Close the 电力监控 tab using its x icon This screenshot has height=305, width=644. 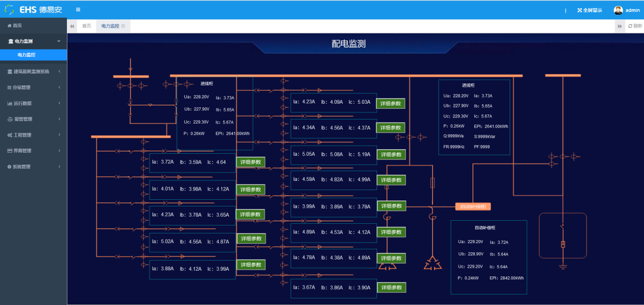pyautogui.click(x=123, y=26)
